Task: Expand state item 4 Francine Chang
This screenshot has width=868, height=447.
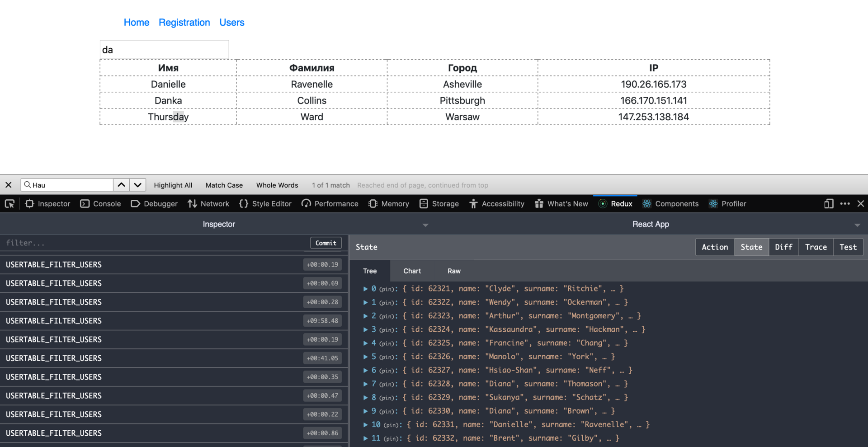Action: click(x=365, y=343)
